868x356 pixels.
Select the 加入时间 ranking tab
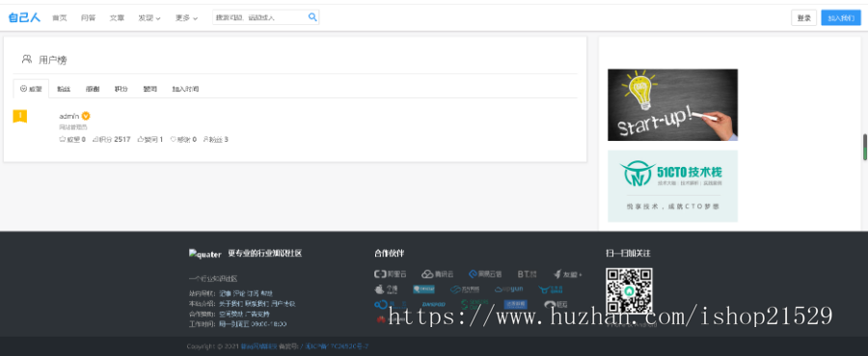(x=185, y=89)
